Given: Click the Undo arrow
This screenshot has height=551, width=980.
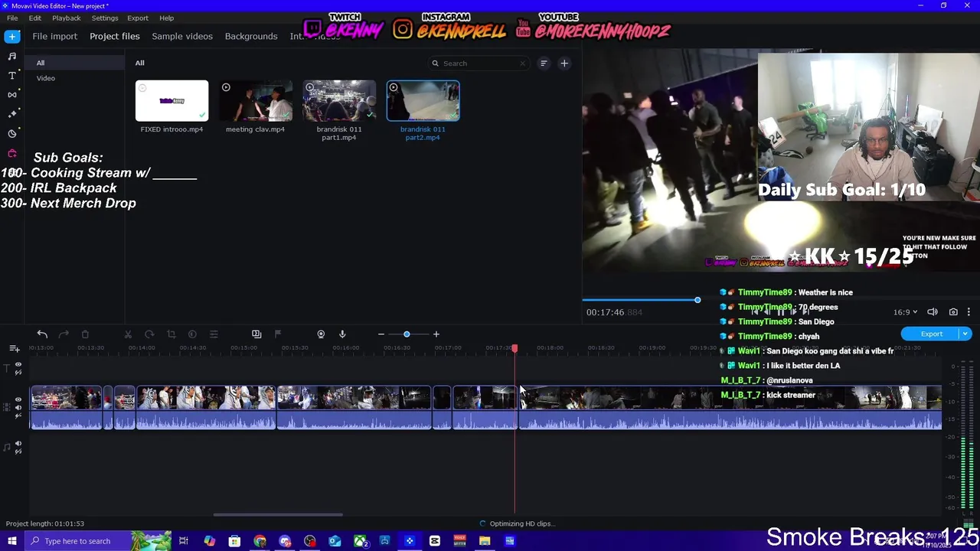Looking at the screenshot, I should pos(42,334).
